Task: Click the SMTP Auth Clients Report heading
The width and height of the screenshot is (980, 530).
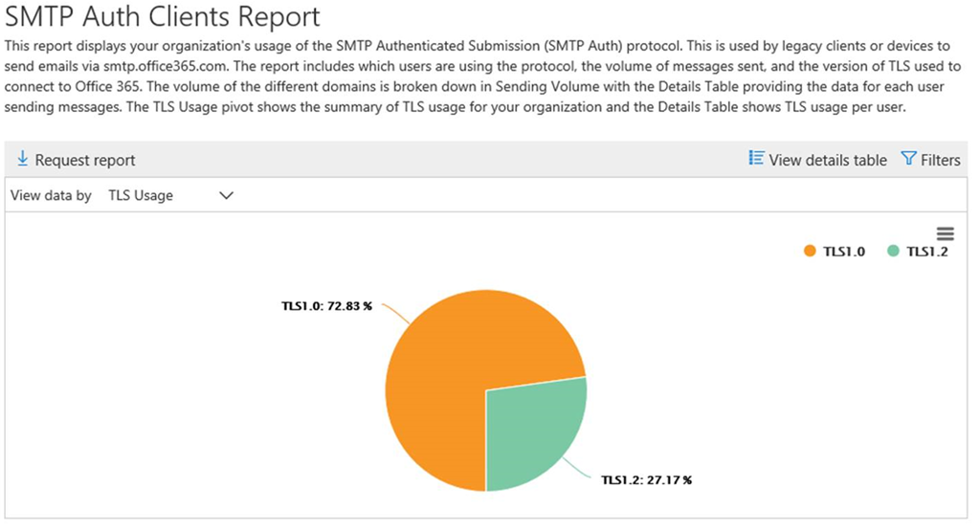Action: point(163,16)
